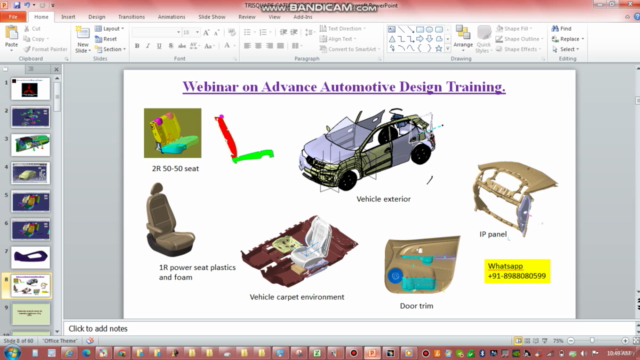Open the Layout dropdown

(109, 29)
